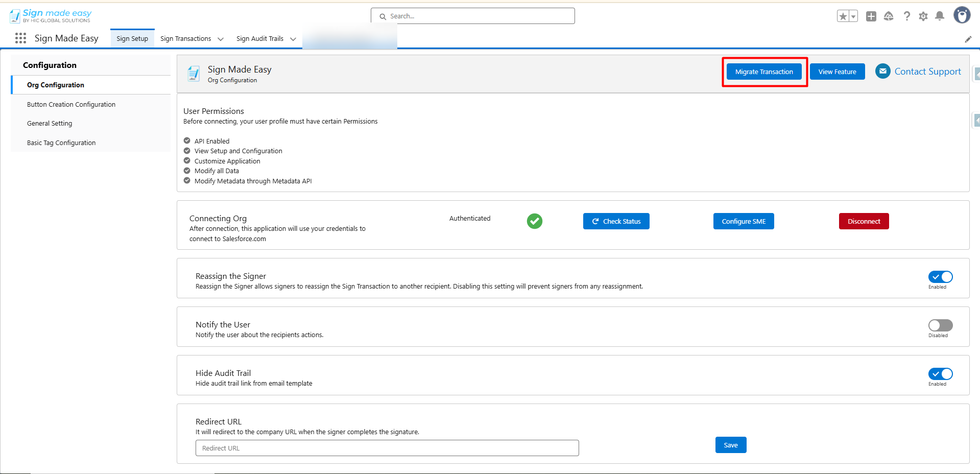Open the Setup gear icon
980x474 pixels.
tap(923, 16)
